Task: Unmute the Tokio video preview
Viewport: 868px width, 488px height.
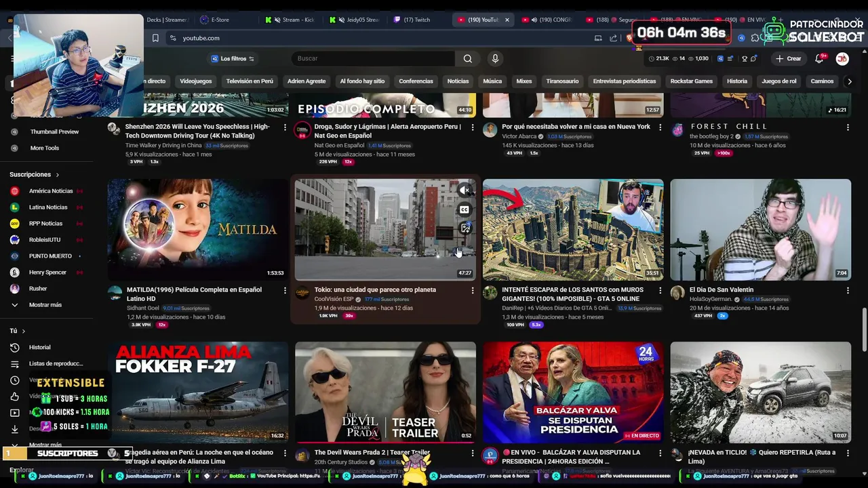Action: coord(465,191)
